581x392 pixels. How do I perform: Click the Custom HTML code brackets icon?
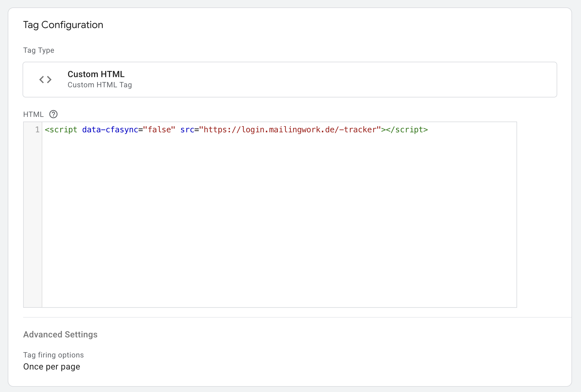pyautogui.click(x=45, y=80)
